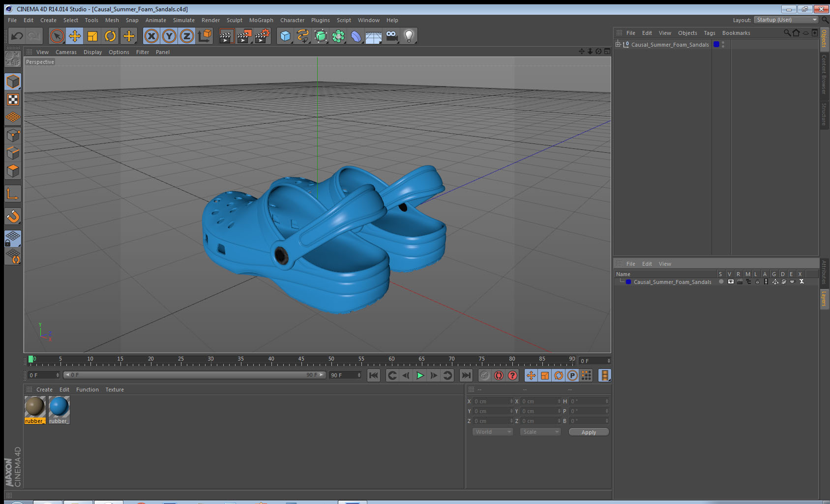830x504 pixels.
Task: Click the Undo arrow icon
Action: pos(17,36)
